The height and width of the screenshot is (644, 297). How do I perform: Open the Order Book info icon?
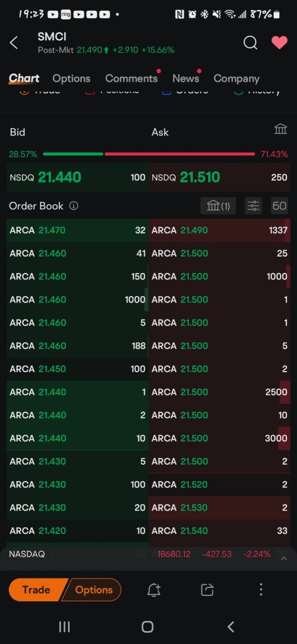point(74,206)
